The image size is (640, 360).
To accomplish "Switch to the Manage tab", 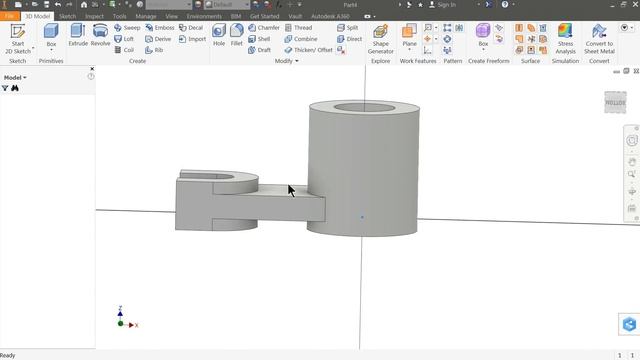I will pyautogui.click(x=146, y=16).
